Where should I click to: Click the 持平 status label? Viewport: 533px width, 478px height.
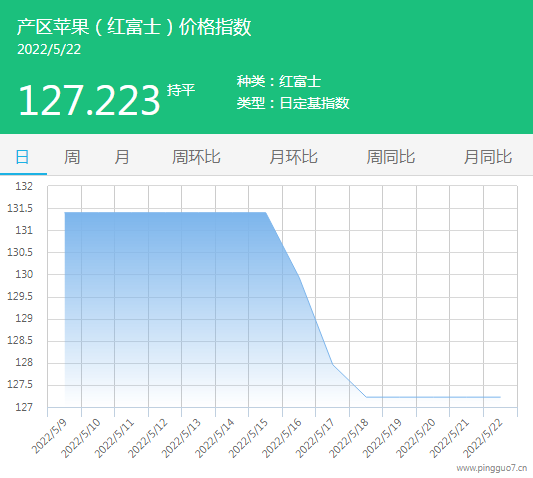click(181, 90)
